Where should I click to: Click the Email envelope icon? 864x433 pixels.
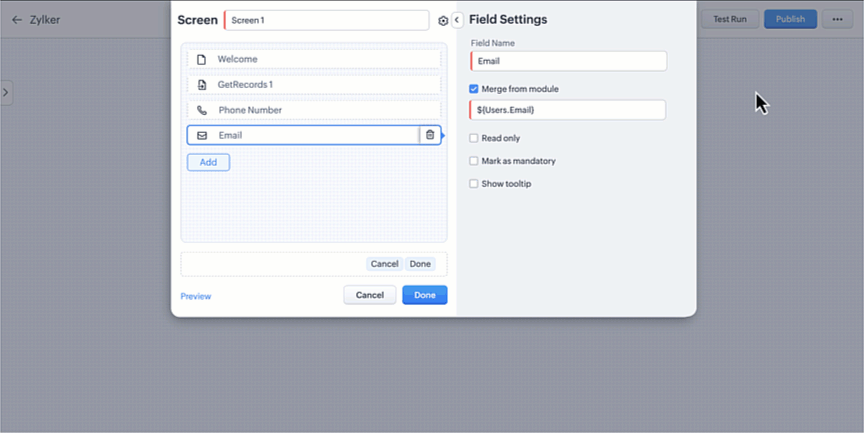point(202,135)
